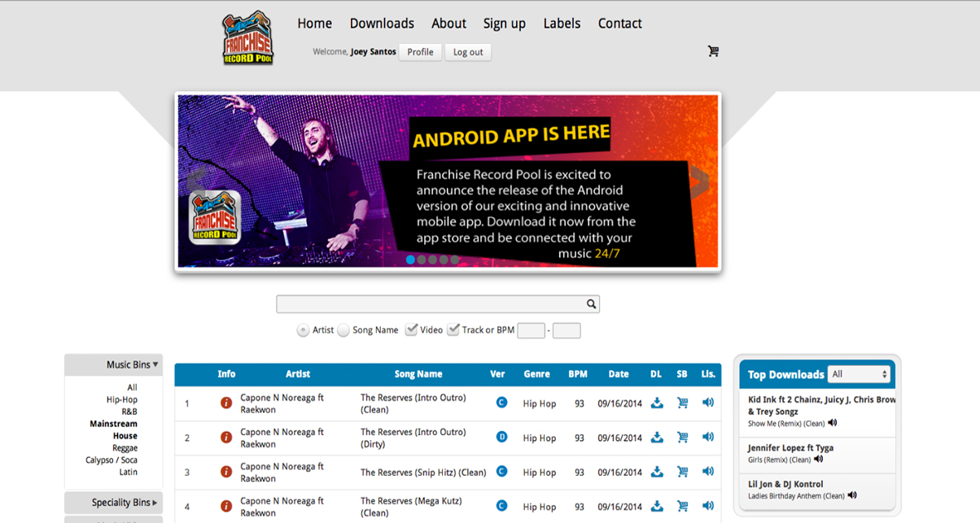Screen dimensions: 980x523
Task: Download track in row 1
Action: [657, 403]
